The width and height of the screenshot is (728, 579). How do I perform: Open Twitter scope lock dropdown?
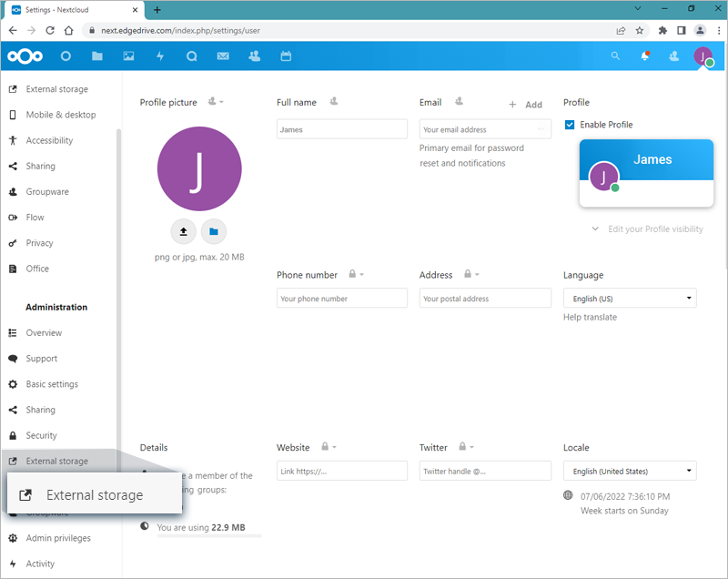(466, 447)
